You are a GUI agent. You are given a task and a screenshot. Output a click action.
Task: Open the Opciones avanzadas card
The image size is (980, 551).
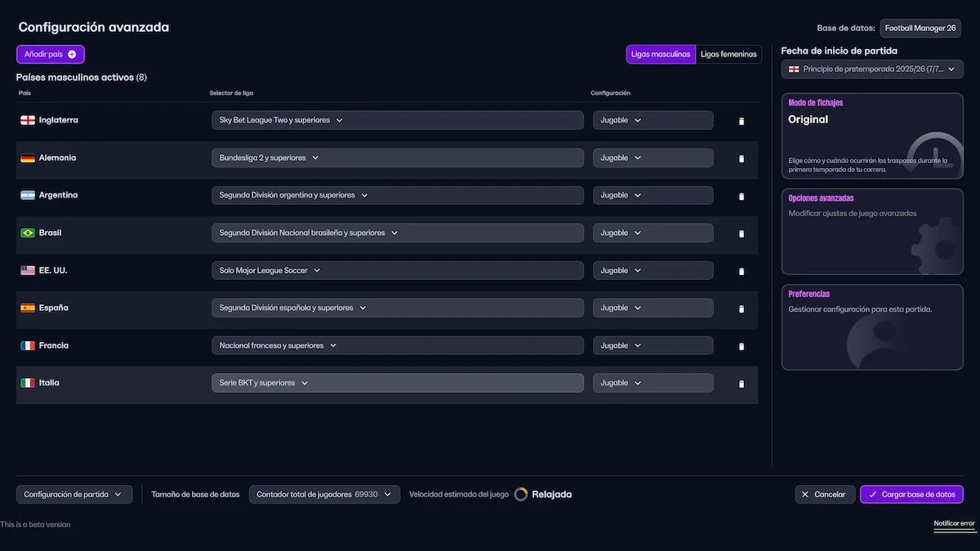coord(872,232)
